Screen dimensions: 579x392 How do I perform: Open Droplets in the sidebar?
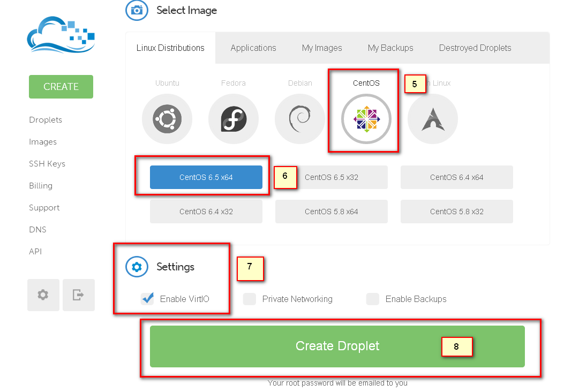click(46, 120)
